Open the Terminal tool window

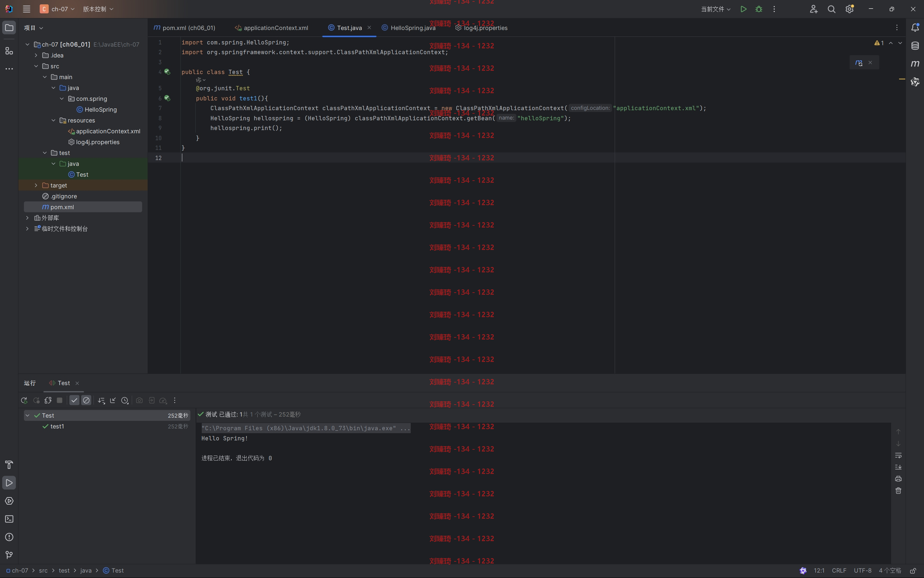pos(9,519)
